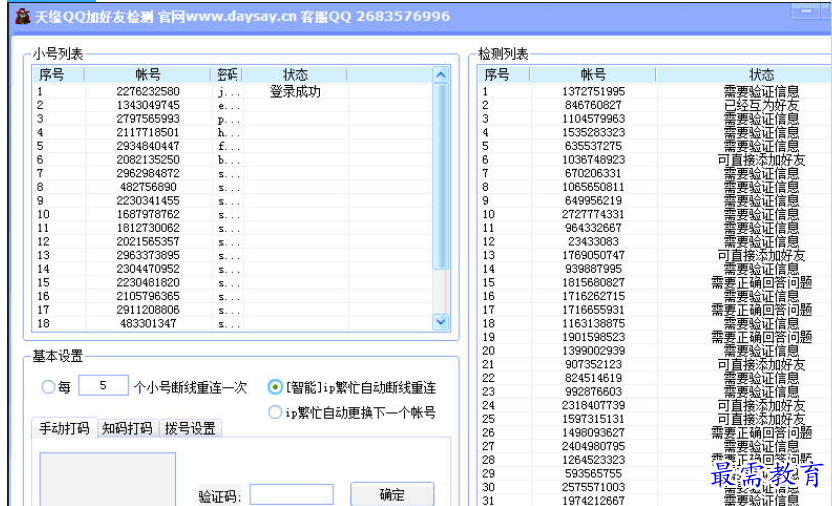Select [智能]ip繁忙自动断线重连 radio option
The width and height of the screenshot is (832, 506).
(275, 387)
